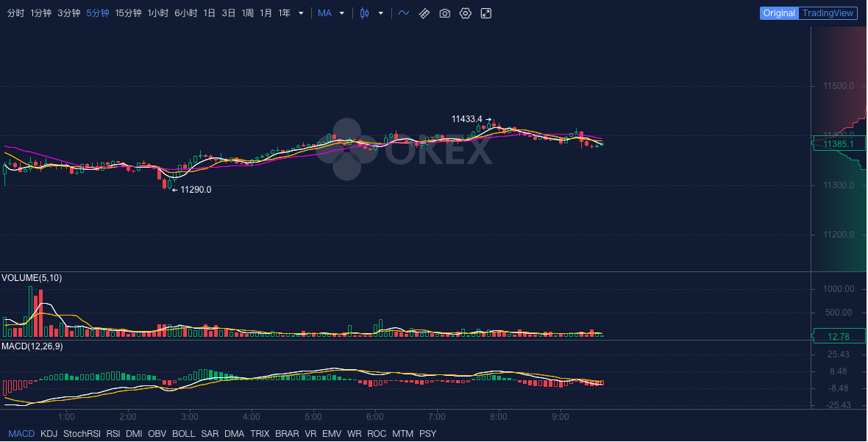Select the TRIX sub-indicator
Image resolution: width=868 pixels, height=442 pixels.
260,434
